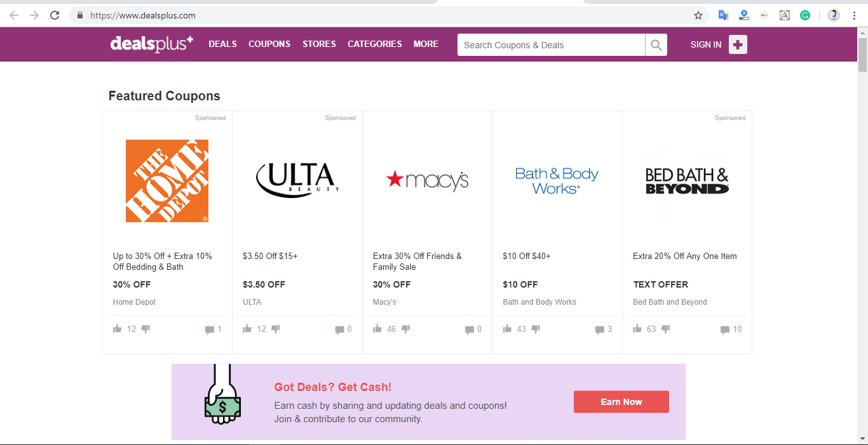Expand the MORE menu
This screenshot has height=445, width=868.
pyautogui.click(x=426, y=44)
